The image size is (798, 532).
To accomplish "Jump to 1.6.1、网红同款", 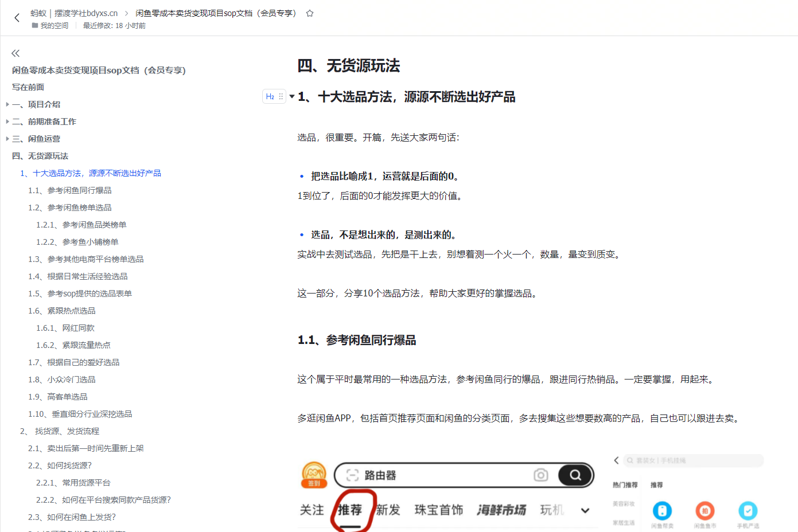I will click(x=65, y=328).
